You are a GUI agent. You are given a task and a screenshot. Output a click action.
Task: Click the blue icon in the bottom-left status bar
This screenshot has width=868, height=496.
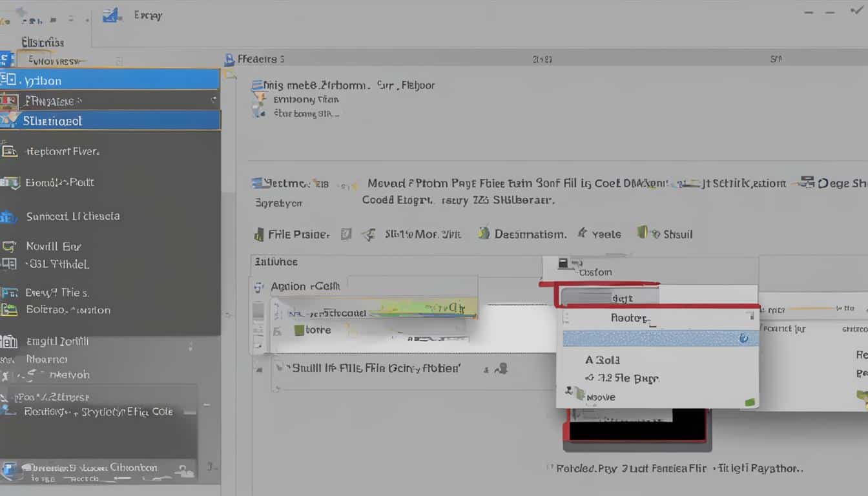pyautogui.click(x=9, y=470)
